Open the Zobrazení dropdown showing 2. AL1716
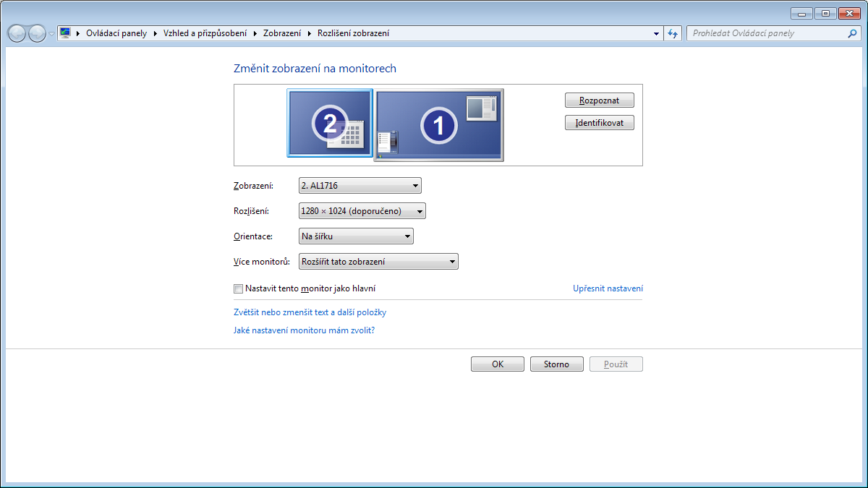The width and height of the screenshot is (868, 488). (x=360, y=186)
